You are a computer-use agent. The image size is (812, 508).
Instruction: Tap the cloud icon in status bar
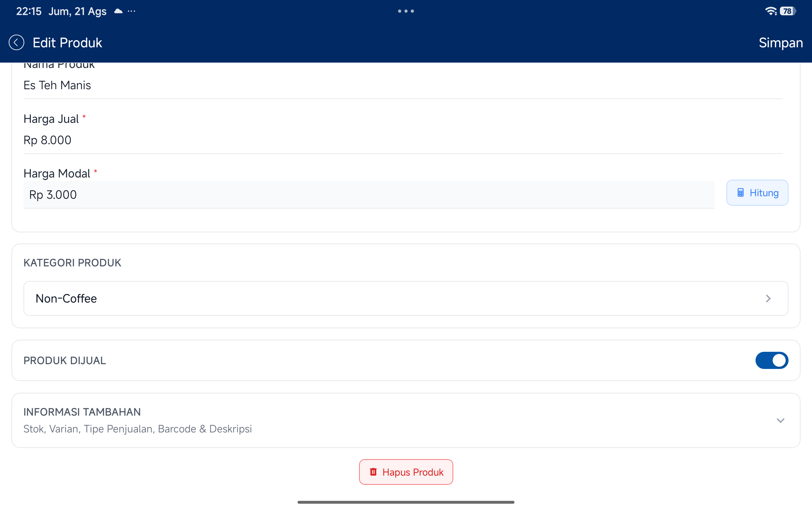[118, 11]
